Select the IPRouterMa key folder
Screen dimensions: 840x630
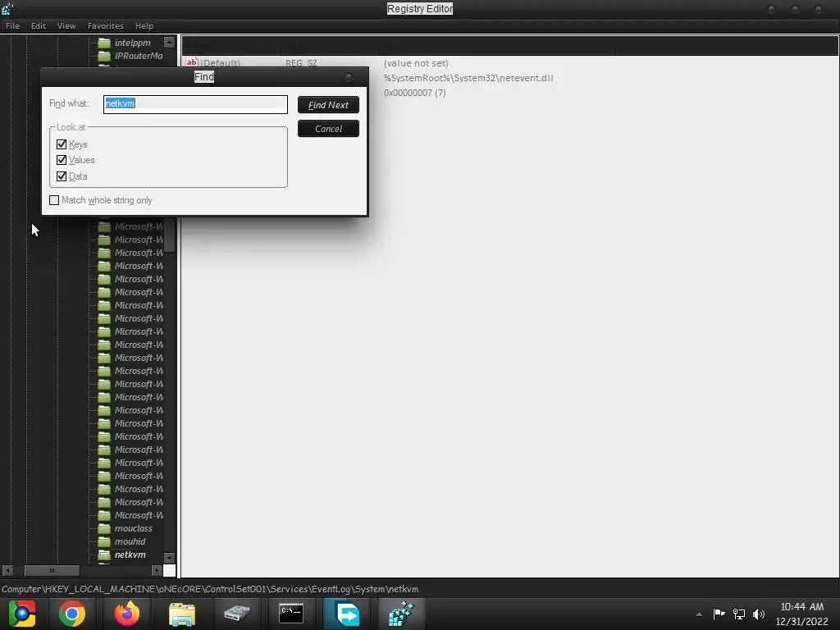pyautogui.click(x=138, y=56)
